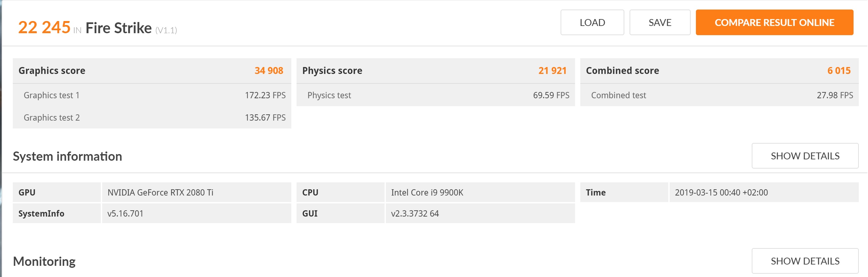Screen dimensions: 868x277
Task: Show details for System information
Action: coord(805,156)
